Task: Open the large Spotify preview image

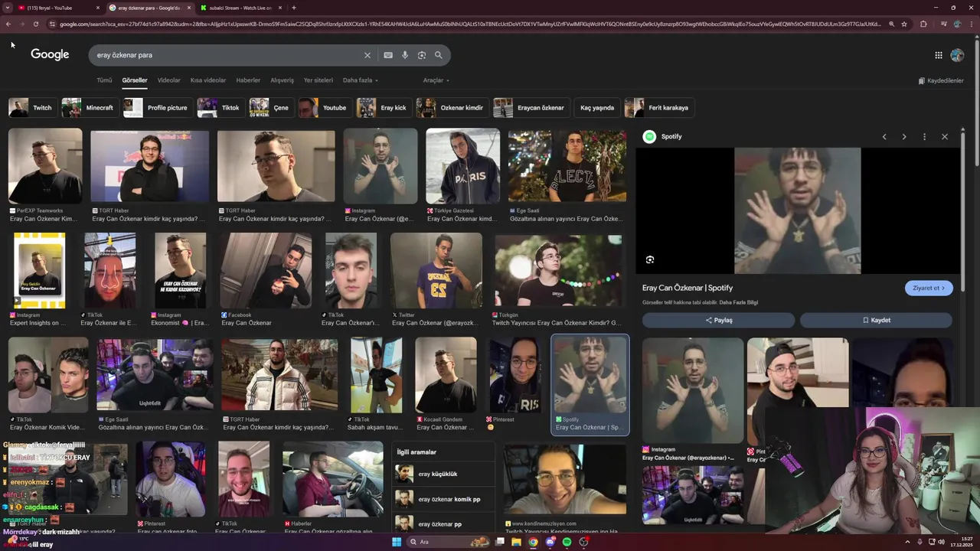Action: coord(797,210)
